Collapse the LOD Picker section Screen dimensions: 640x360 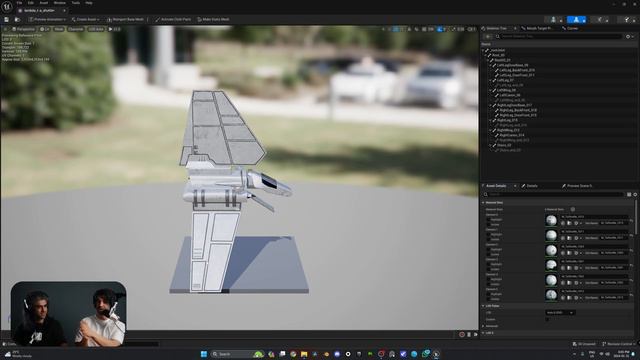pyautogui.click(x=484, y=306)
